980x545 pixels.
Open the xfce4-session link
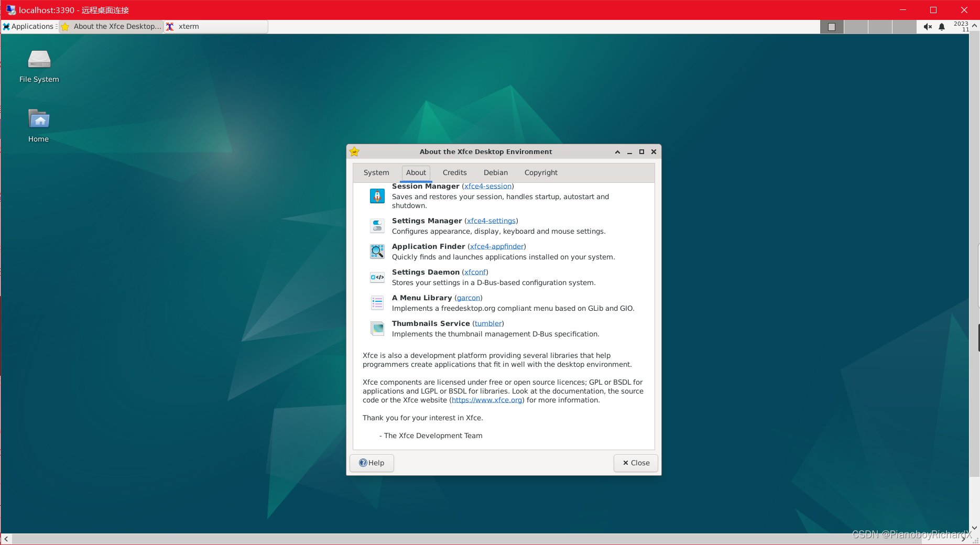coord(488,187)
